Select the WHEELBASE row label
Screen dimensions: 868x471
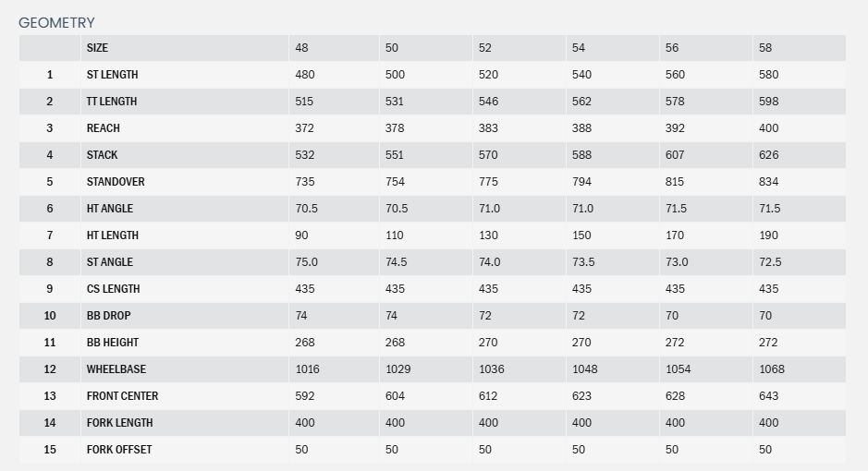(116, 369)
